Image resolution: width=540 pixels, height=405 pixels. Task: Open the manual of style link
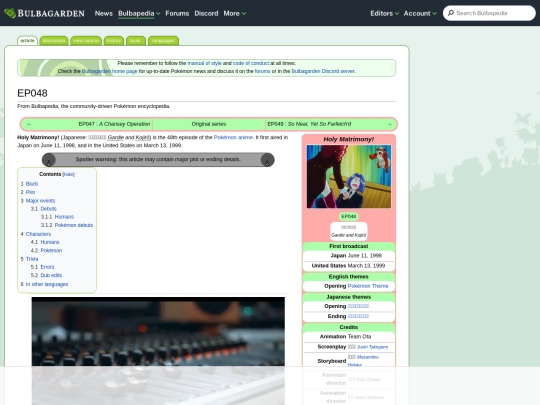(204, 63)
